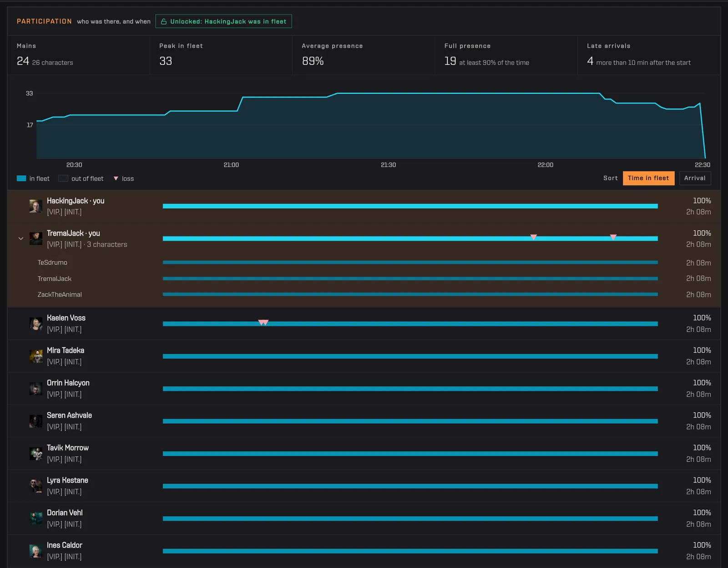
Task: Sort list by Arrival
Action: 695,178
